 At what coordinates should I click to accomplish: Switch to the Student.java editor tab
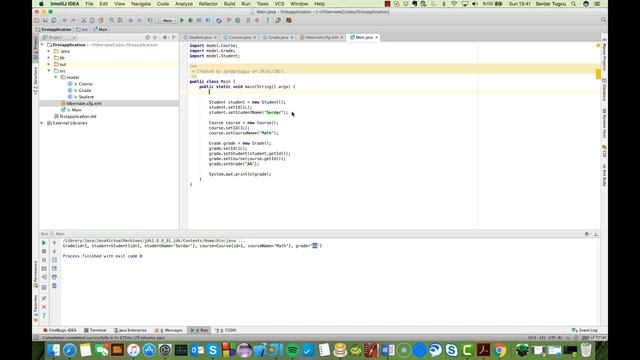[x=200, y=37]
